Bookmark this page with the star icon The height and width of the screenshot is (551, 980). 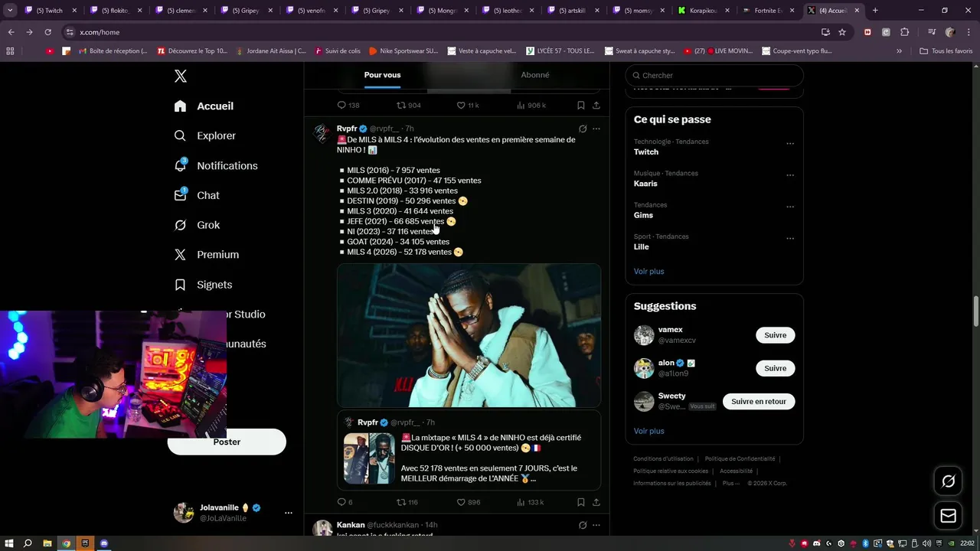(x=842, y=32)
